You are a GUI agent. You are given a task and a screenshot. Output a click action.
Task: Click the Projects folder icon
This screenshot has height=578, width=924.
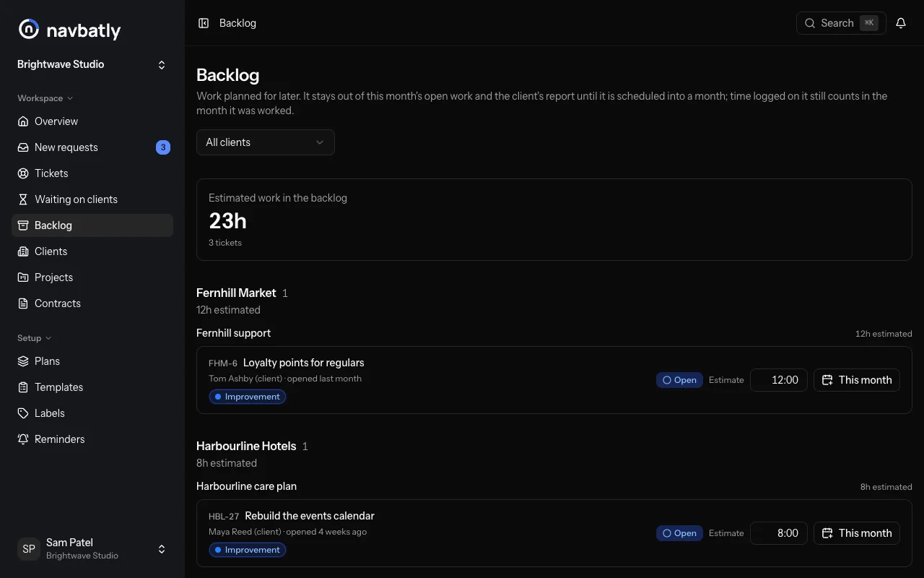(x=23, y=277)
